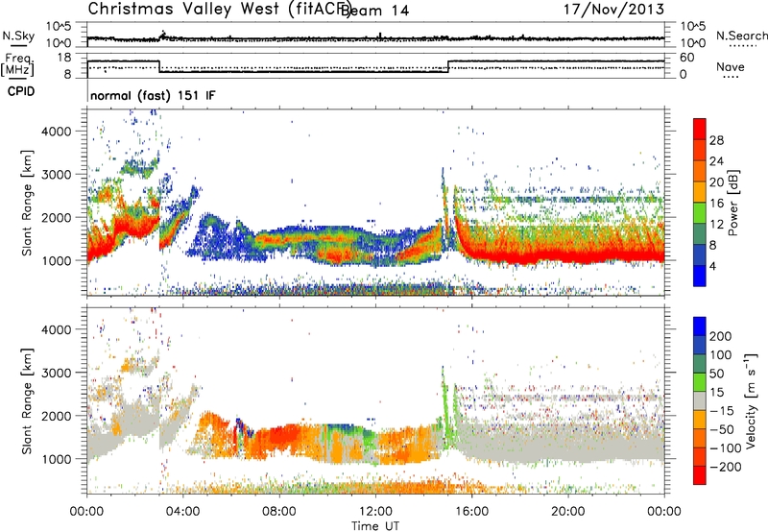The image size is (768, 532).
Task: Select the 200 label on Velocity colorbar
Action: click(721, 336)
